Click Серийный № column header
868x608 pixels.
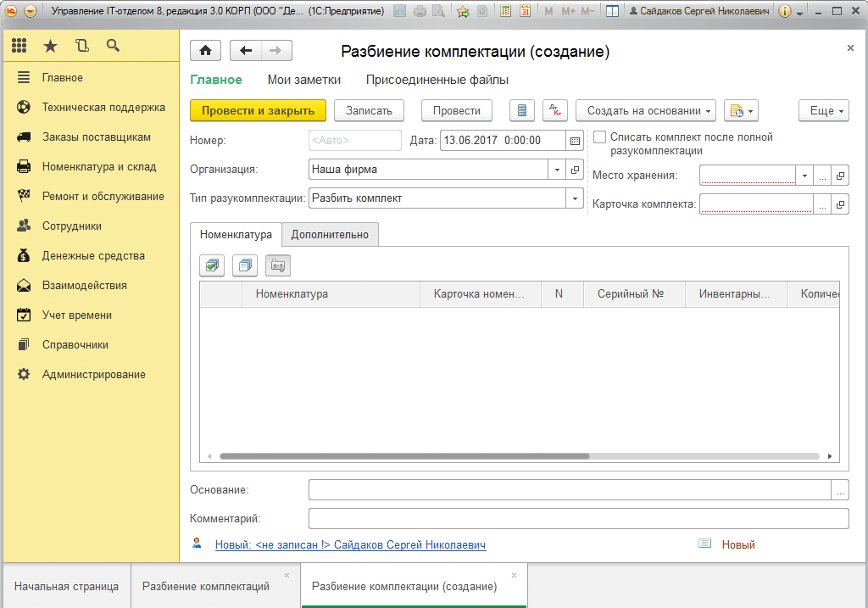[634, 294]
